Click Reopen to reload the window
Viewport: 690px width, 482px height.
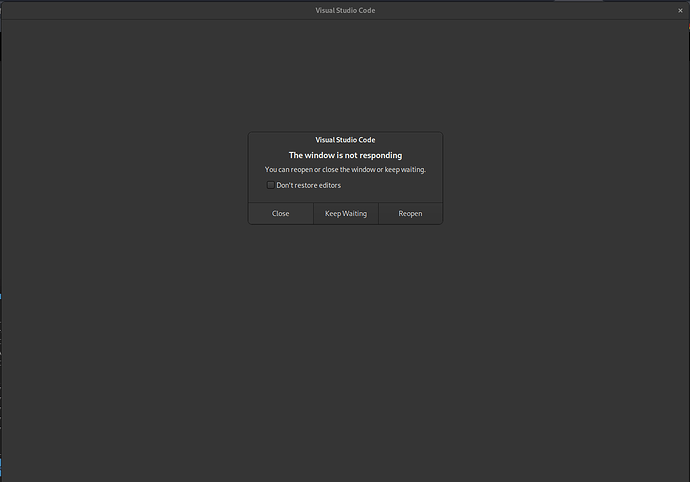pyautogui.click(x=411, y=213)
